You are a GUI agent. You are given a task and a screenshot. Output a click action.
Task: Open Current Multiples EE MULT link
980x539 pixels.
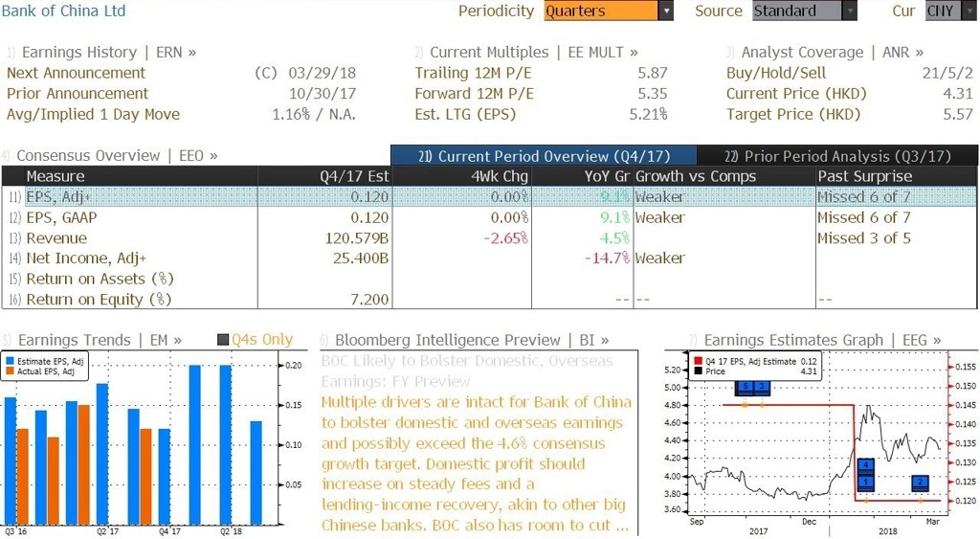pyautogui.click(x=534, y=53)
